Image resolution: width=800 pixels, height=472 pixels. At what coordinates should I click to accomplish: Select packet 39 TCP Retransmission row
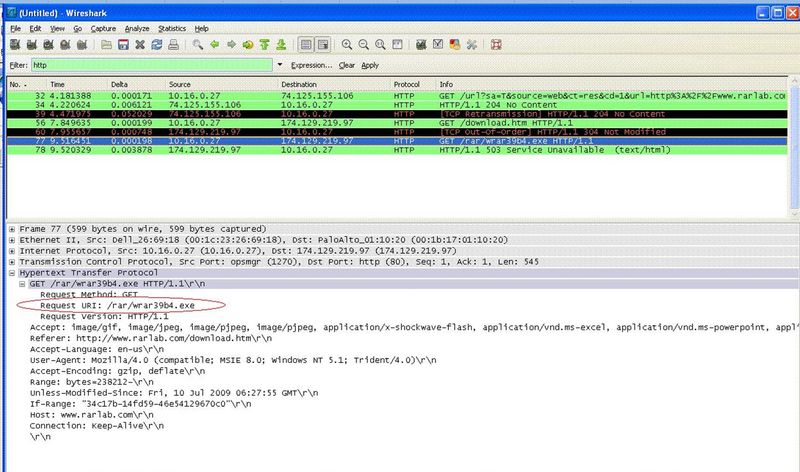(397, 114)
